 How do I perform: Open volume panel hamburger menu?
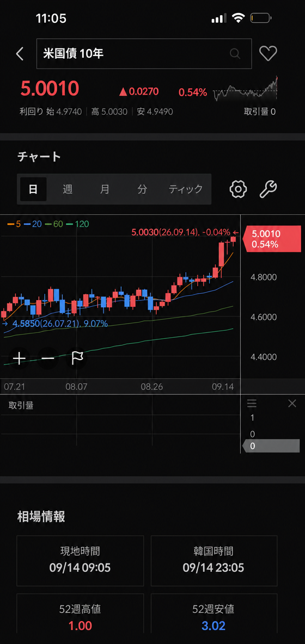tap(252, 404)
